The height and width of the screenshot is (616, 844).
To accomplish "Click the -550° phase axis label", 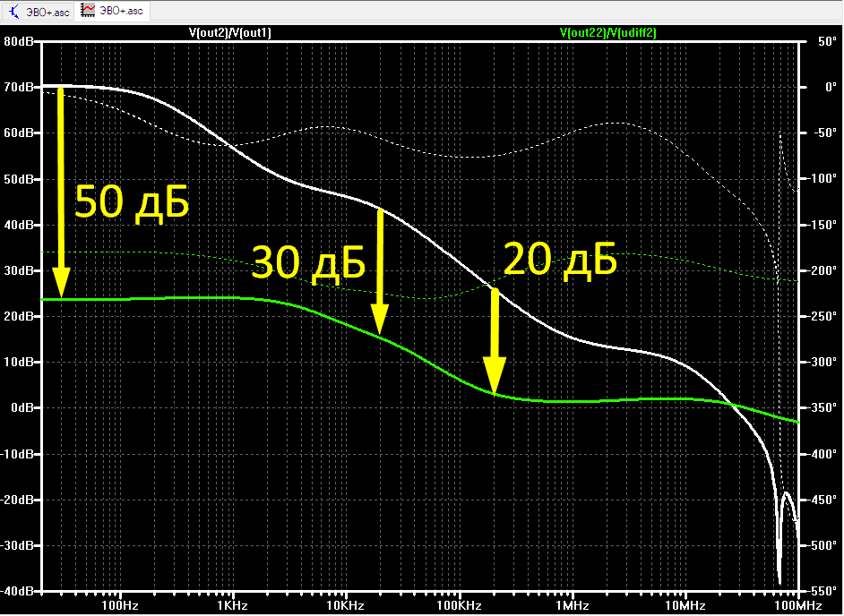I will coord(822,591).
